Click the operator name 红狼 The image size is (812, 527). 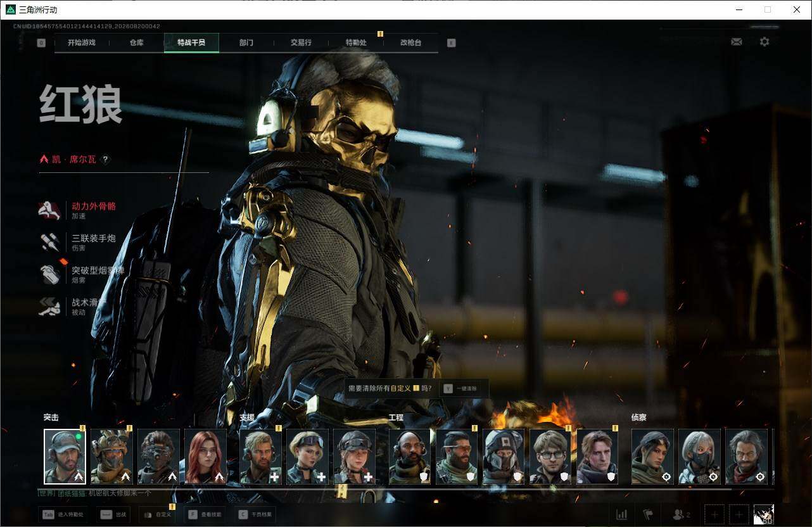[x=80, y=105]
